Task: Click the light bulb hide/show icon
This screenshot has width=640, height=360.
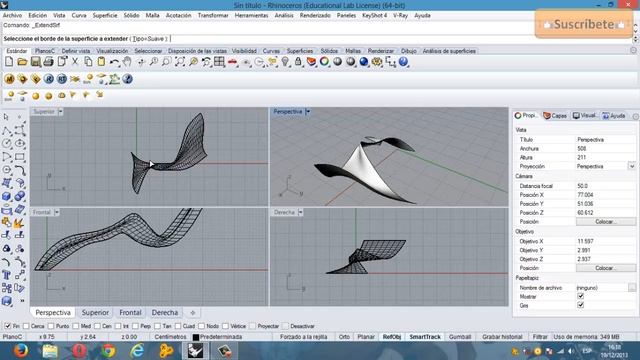Action: pos(285,62)
